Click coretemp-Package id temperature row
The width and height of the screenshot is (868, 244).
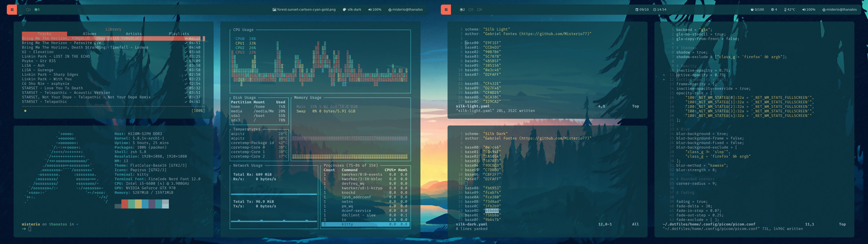coord(259,143)
